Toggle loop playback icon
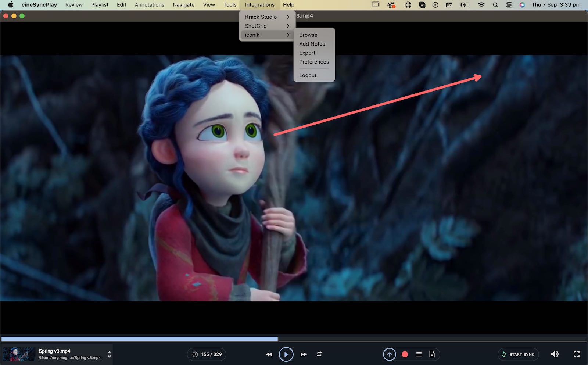The height and width of the screenshot is (365, 588). coord(319,354)
